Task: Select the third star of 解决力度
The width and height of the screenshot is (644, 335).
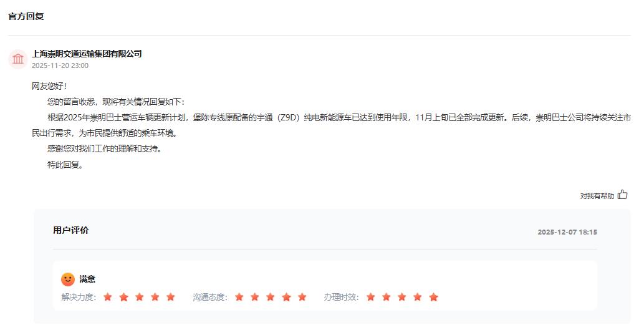Action: coord(139,297)
